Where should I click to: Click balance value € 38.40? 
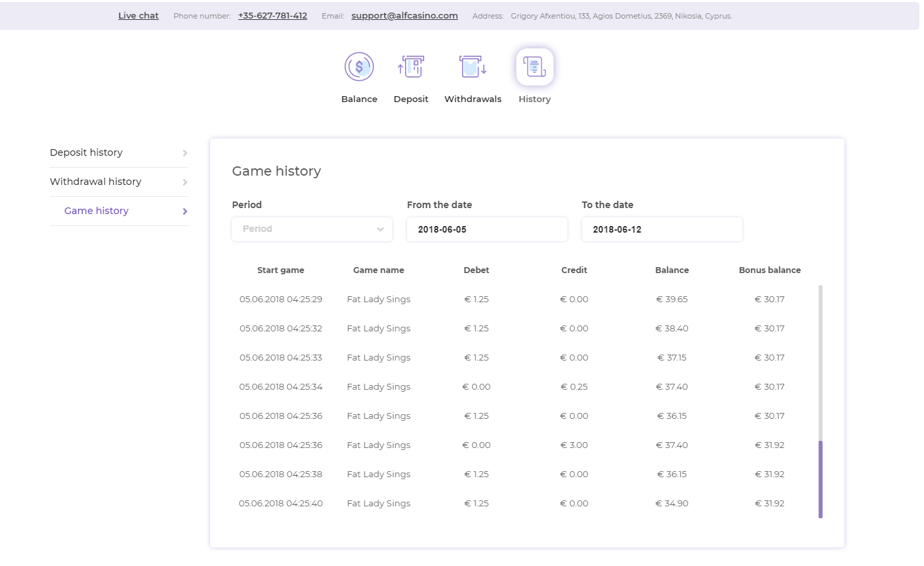coord(672,329)
